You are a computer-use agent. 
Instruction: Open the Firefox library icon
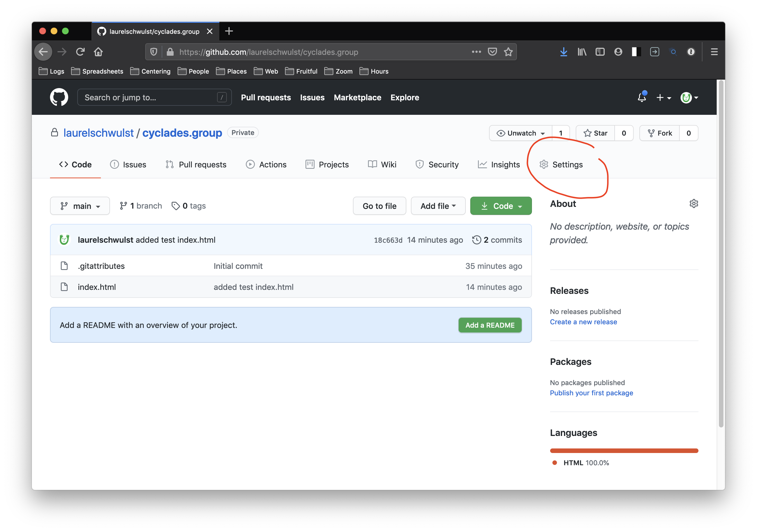582,52
